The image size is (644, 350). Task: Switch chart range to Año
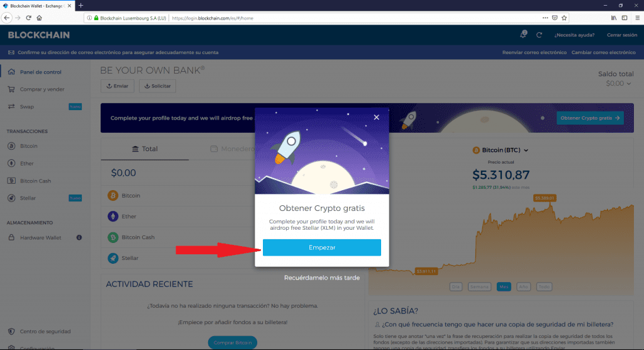pyautogui.click(x=523, y=286)
